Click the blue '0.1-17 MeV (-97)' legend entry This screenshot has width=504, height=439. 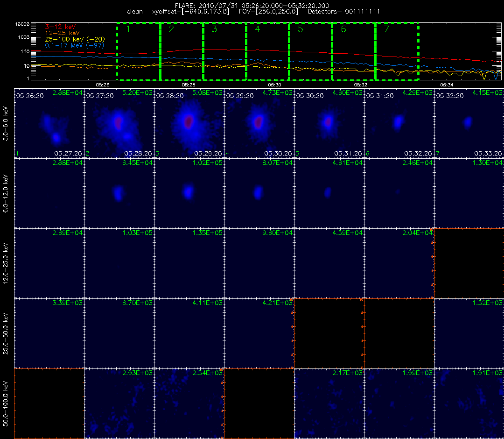(x=75, y=45)
